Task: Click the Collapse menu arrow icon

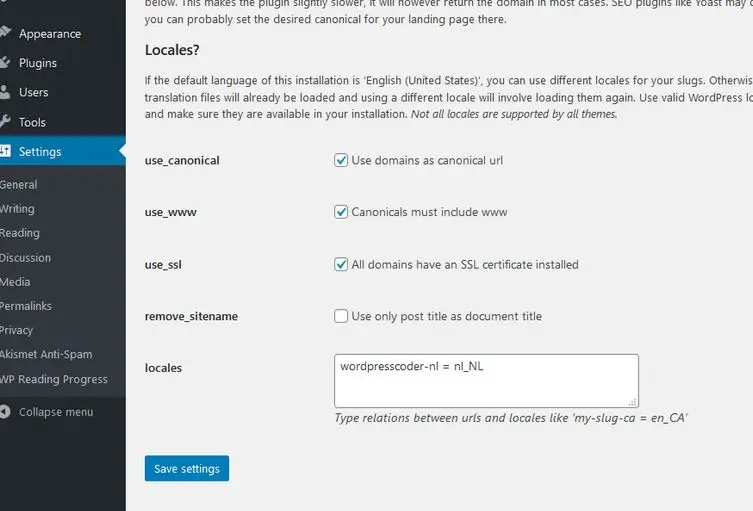Action: (5, 412)
